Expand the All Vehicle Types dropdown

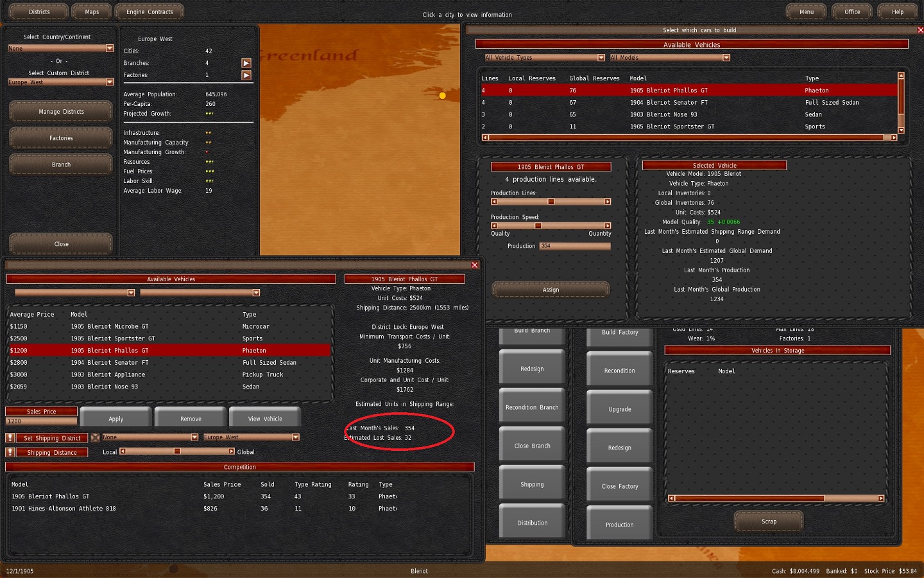601,58
